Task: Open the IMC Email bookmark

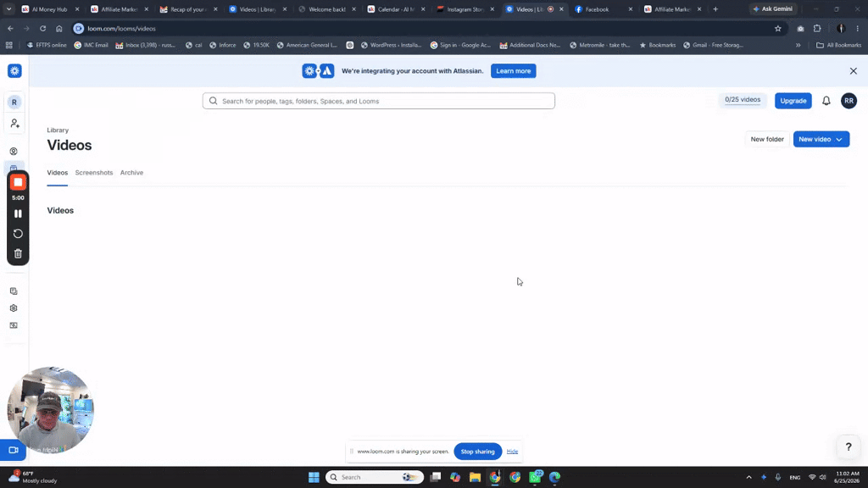Action: [92, 46]
